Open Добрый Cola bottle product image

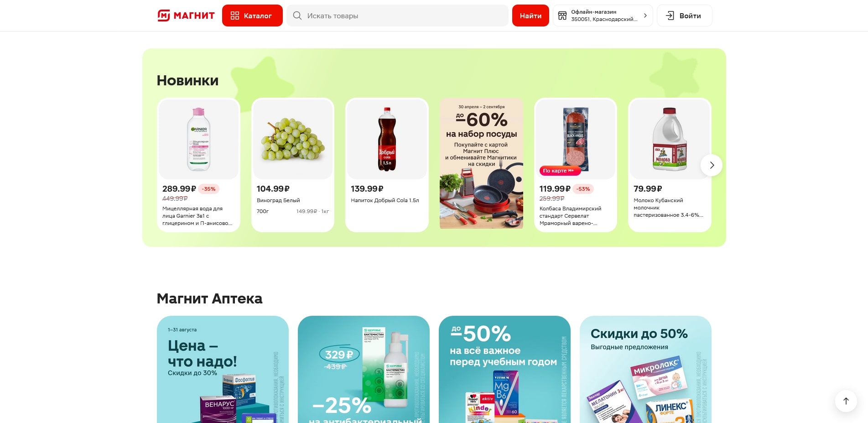pos(387,139)
